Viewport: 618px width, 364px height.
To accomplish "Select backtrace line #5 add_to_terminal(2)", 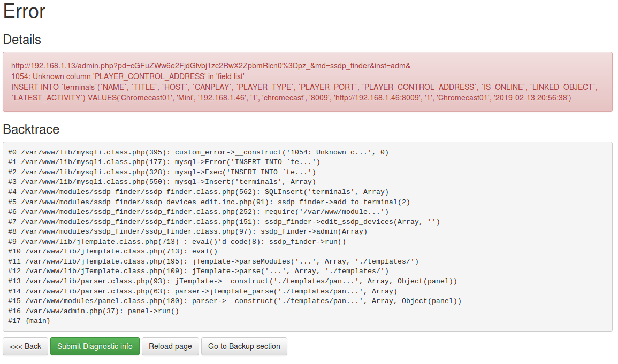I will click(209, 202).
